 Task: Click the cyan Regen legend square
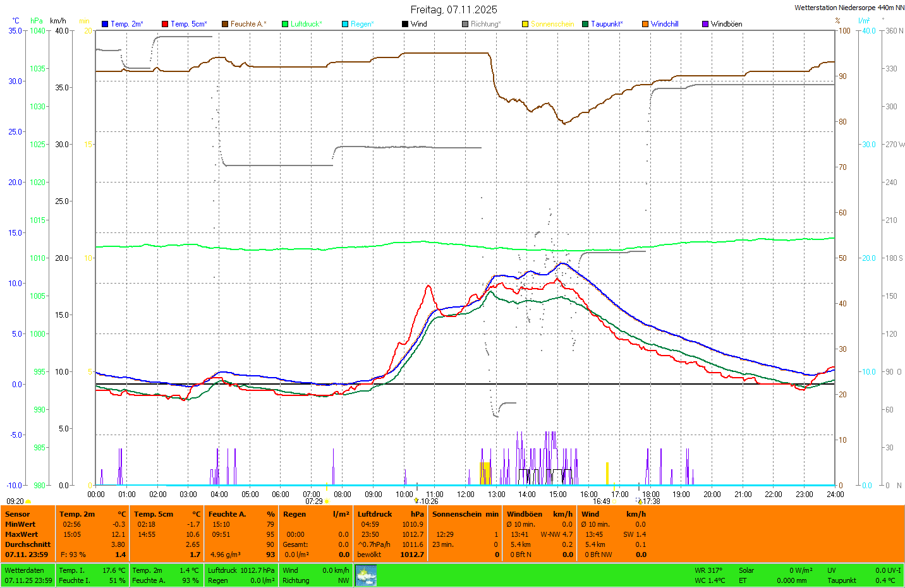pos(345,24)
